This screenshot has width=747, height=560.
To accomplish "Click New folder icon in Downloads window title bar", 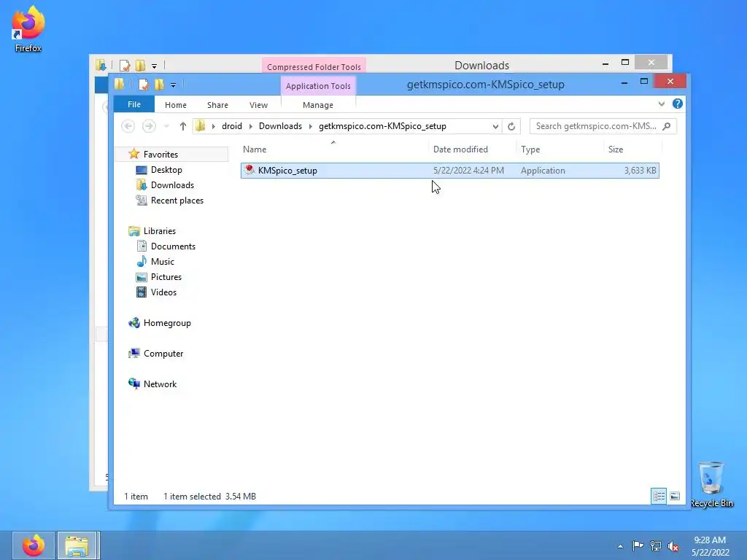I will [x=140, y=65].
